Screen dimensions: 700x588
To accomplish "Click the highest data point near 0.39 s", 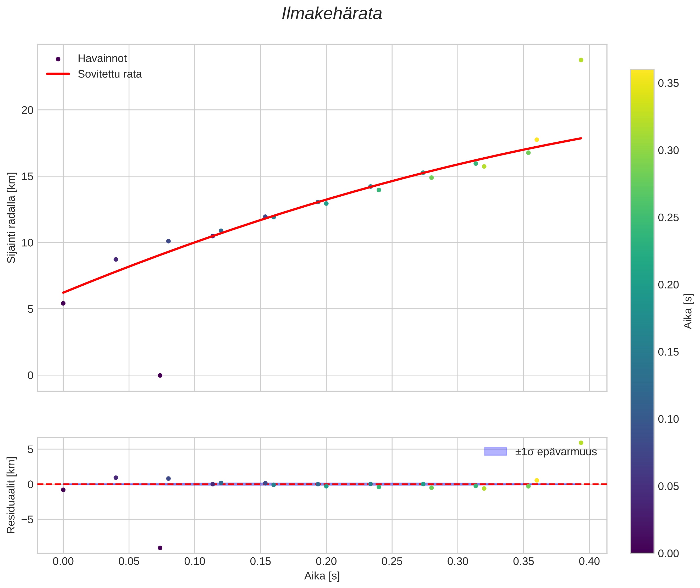I will (x=581, y=60).
